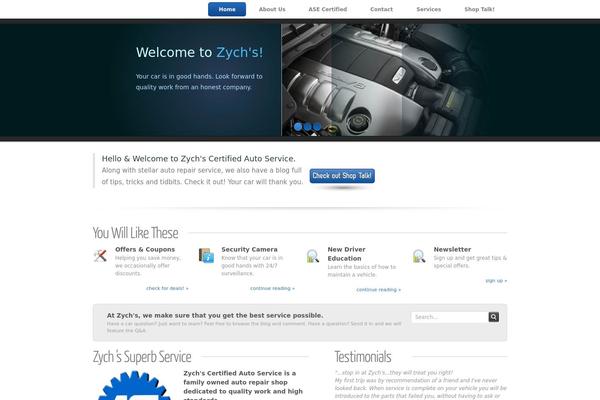The height and width of the screenshot is (400, 600).
Task: Click '...stop in at Zych's' testimonial quote
Action: [x=394, y=372]
